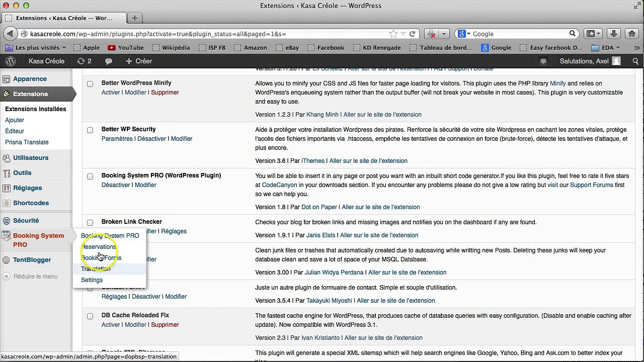This screenshot has width=644, height=362.
Task: Click admin bar search magnifier icon
Action: pyautogui.click(x=635, y=61)
